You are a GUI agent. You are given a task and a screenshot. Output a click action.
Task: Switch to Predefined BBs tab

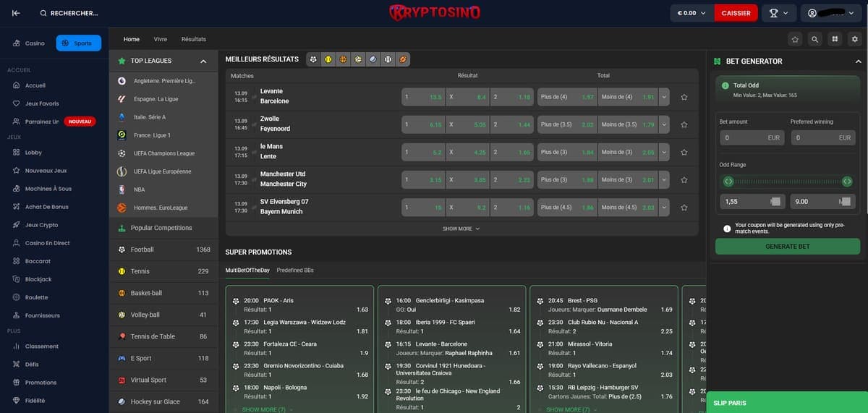(295, 271)
